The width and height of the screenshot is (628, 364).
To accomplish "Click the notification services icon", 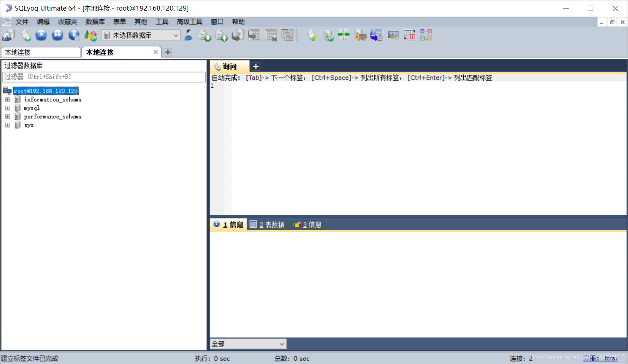I will click(393, 35).
